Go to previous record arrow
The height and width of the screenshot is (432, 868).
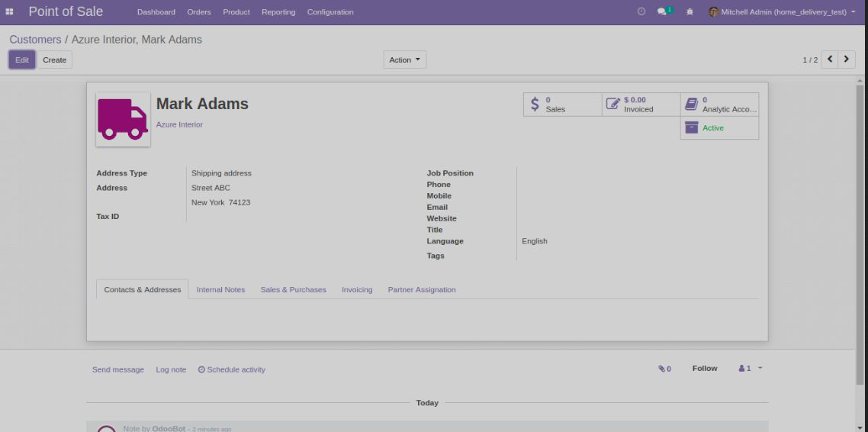coord(830,60)
